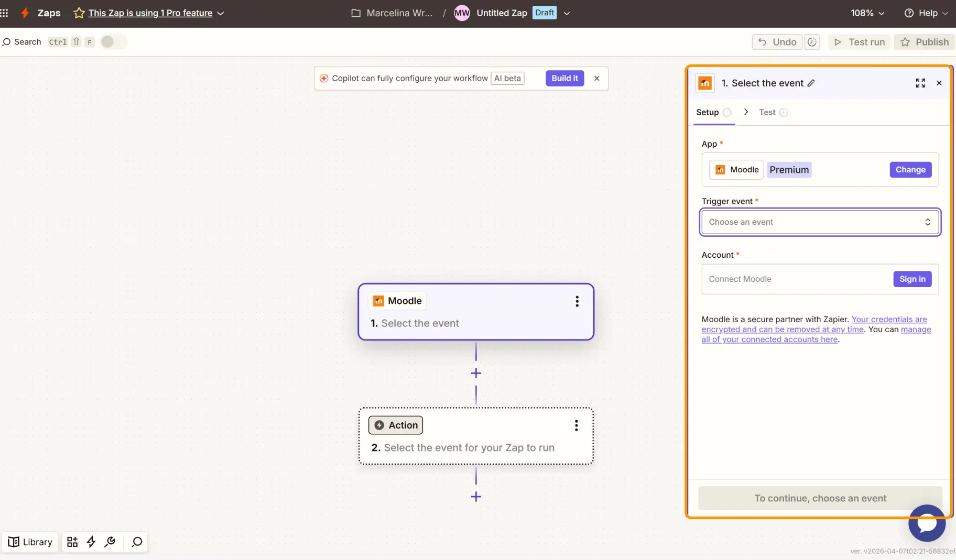Click the Moodle app chip in App field
The width and height of the screenshot is (956, 560).
736,170
